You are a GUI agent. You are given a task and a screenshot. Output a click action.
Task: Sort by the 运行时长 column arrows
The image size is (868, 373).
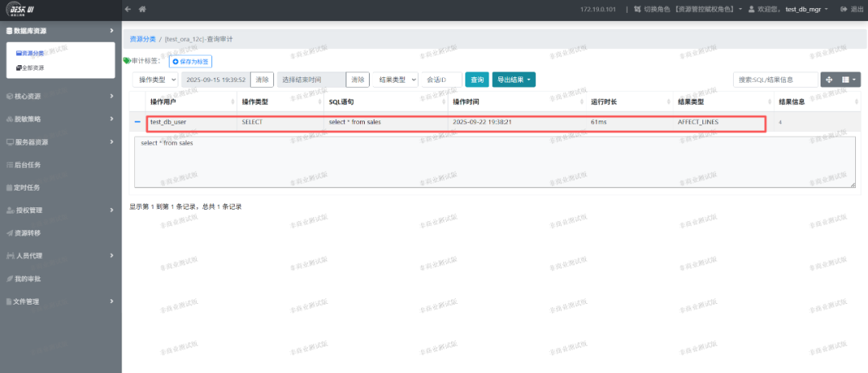(x=668, y=102)
